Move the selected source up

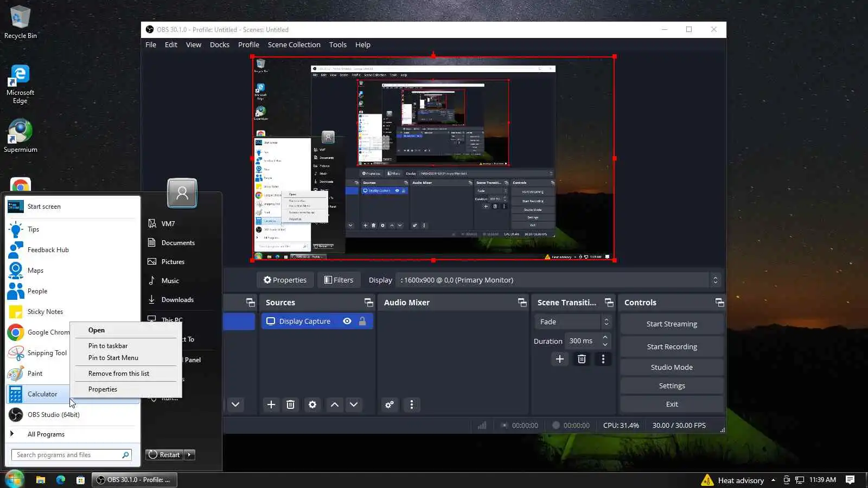[335, 404]
